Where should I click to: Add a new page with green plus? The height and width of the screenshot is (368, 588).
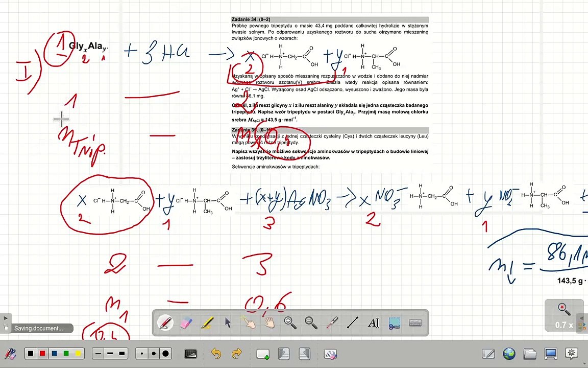(x=263, y=354)
